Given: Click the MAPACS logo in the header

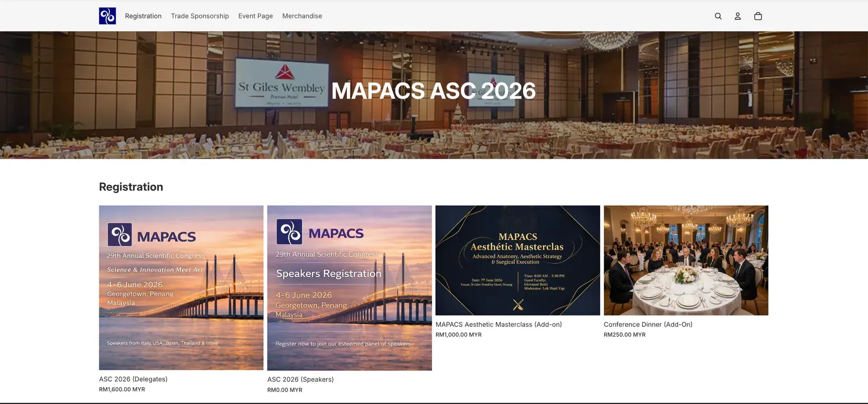Looking at the screenshot, I should [x=107, y=16].
